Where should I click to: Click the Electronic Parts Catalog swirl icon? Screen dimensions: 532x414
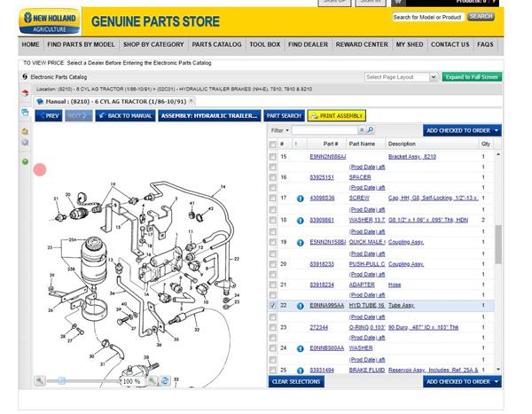(25, 77)
